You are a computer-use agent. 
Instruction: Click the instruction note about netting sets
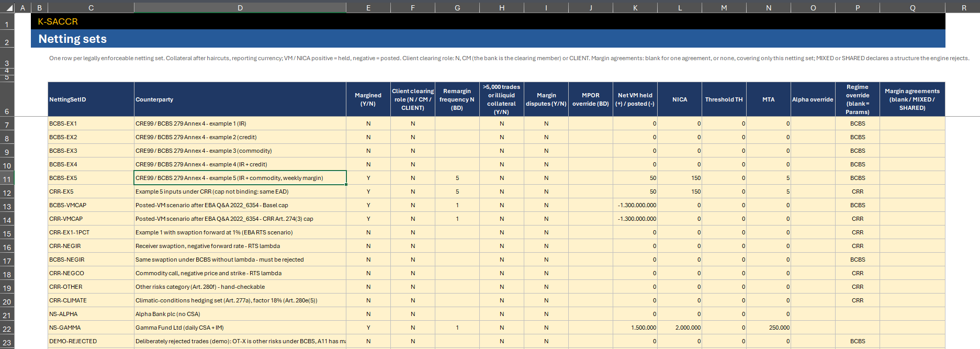coord(509,58)
